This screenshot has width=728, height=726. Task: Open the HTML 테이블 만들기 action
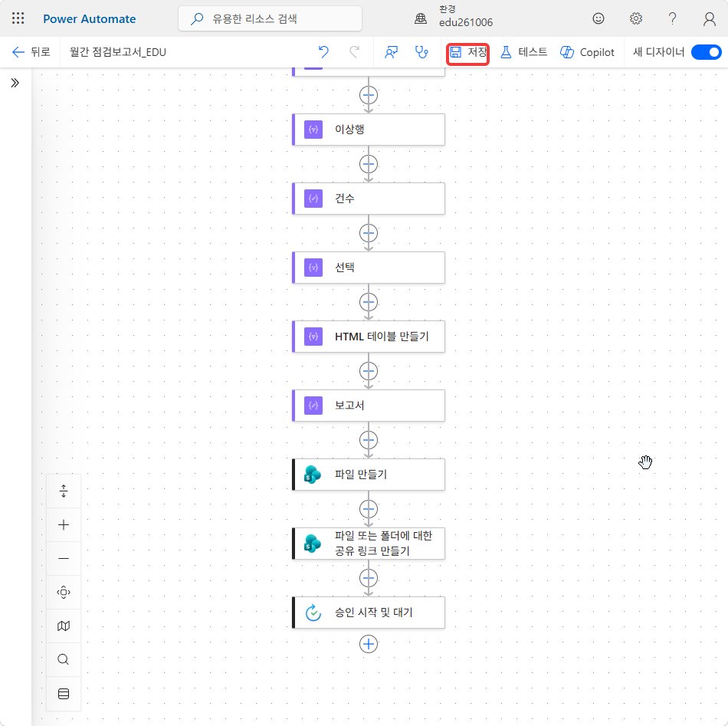click(369, 337)
